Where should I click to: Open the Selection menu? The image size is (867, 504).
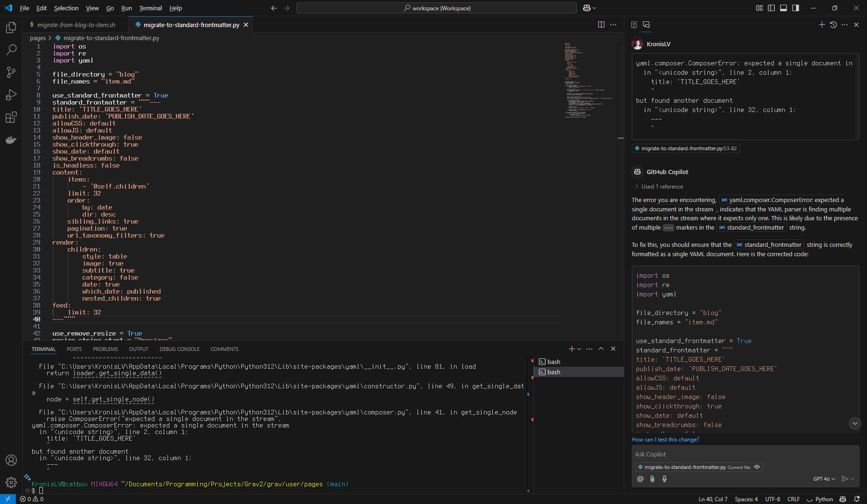point(66,8)
